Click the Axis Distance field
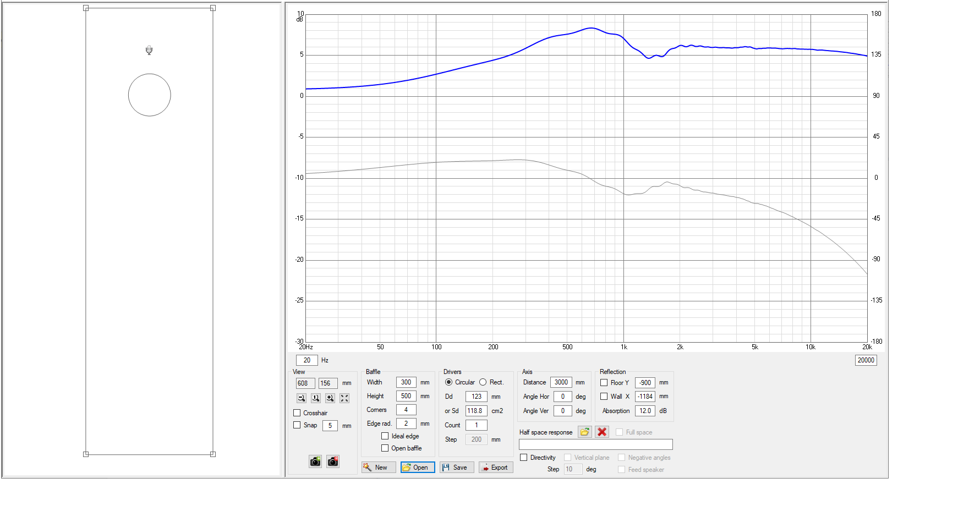 tap(561, 382)
